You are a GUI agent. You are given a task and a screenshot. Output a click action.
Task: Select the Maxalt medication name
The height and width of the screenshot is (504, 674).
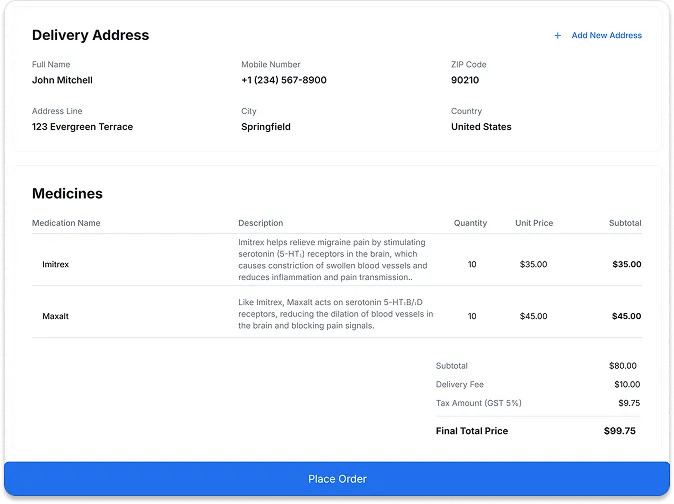55,316
